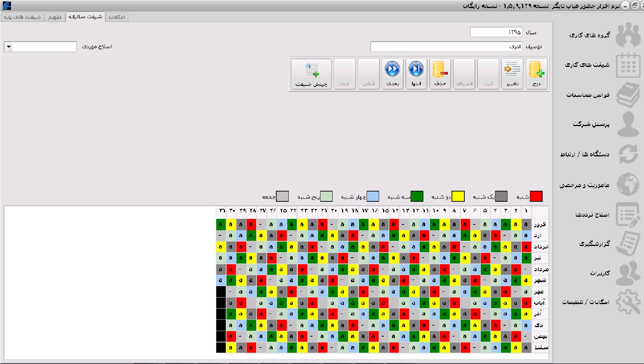Minimize the application window
This screenshot has width=644, height=364.
pyautogui.click(x=625, y=5)
